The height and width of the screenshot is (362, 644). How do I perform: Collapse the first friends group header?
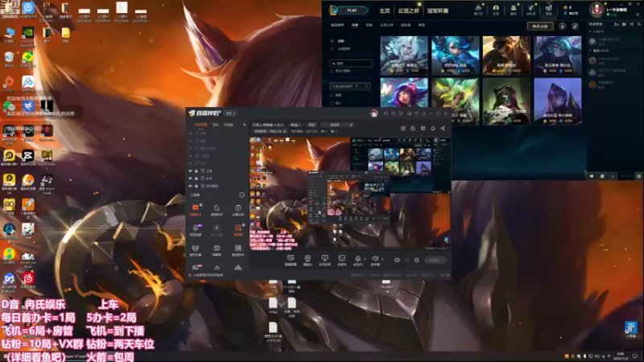597,31
